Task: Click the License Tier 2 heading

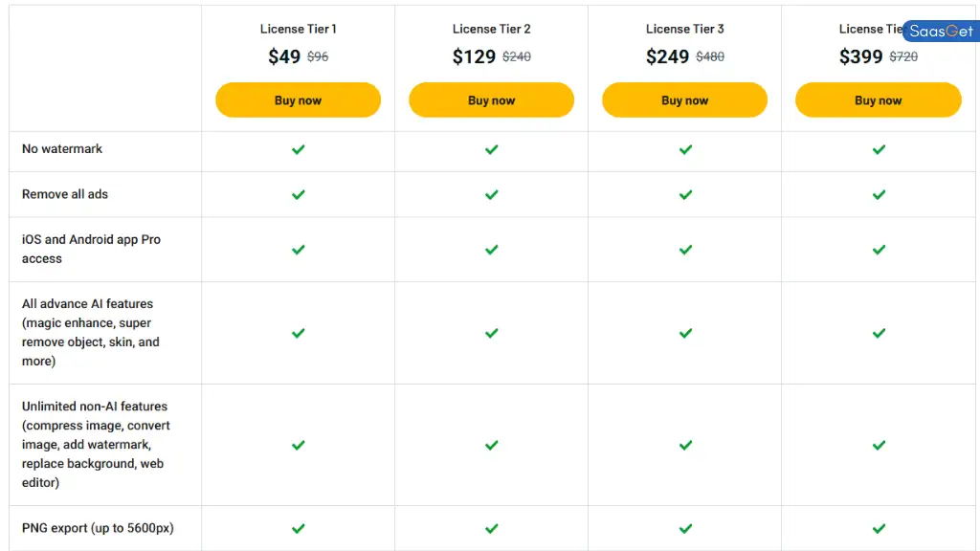Action: point(491,29)
